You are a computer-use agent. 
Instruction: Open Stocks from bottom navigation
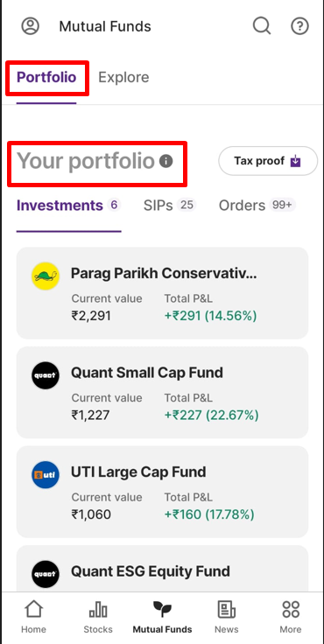pyautogui.click(x=98, y=617)
